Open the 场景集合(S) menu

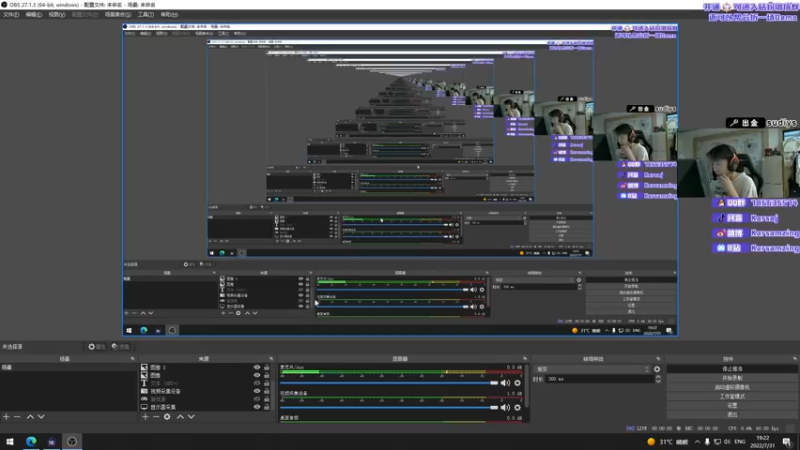[x=117, y=14]
